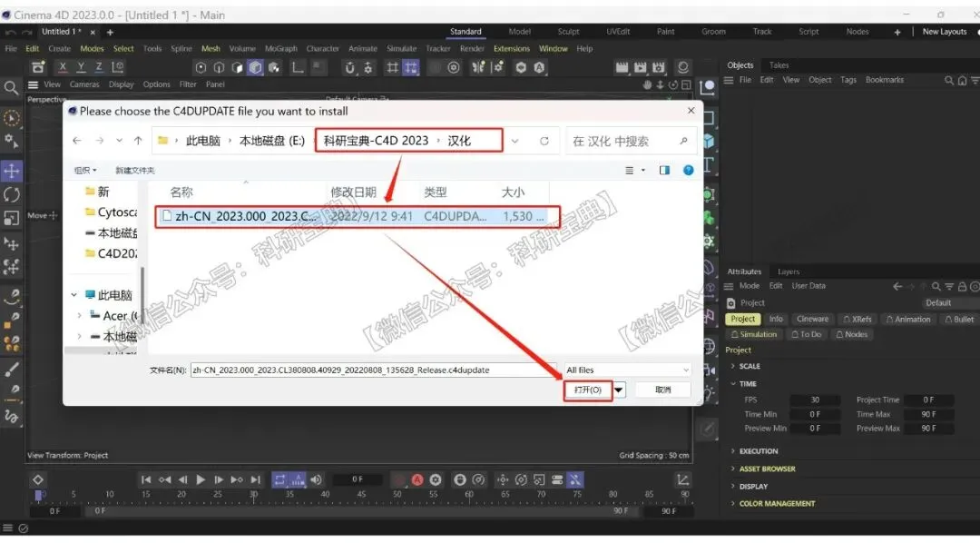Image resolution: width=980 pixels, height=543 pixels.
Task: Click the 打开(O) button
Action: coord(587,390)
